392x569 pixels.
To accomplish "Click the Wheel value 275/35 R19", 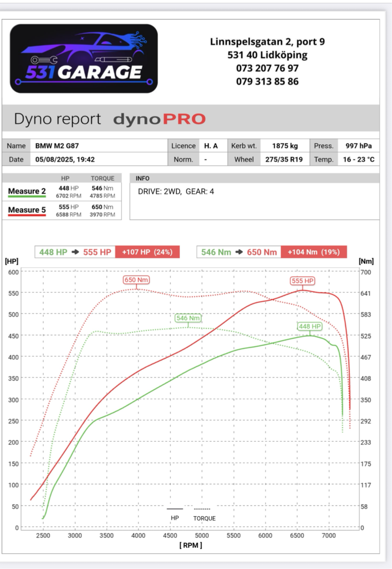I will coord(284,159).
